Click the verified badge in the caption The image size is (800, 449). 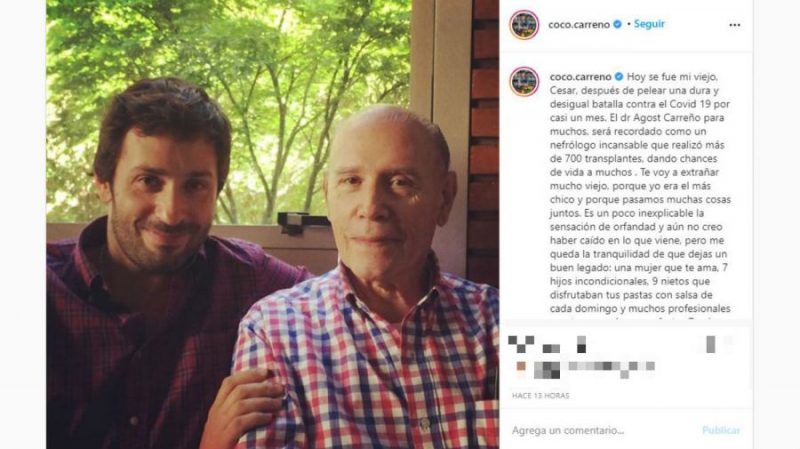(x=619, y=77)
